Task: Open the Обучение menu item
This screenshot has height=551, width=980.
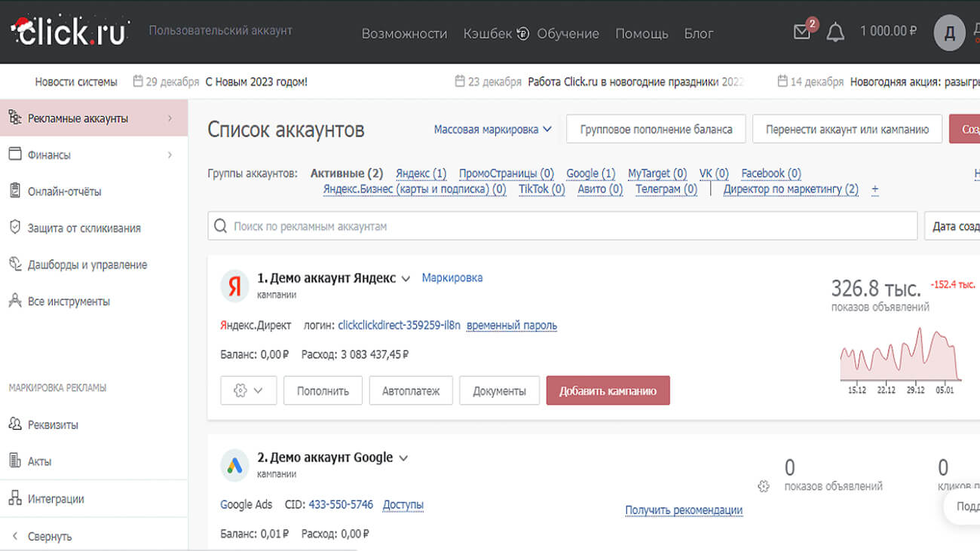Action: [x=568, y=34]
